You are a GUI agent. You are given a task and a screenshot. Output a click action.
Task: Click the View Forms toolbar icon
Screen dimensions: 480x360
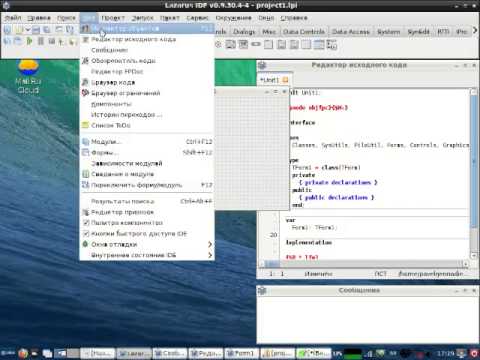[19, 41]
